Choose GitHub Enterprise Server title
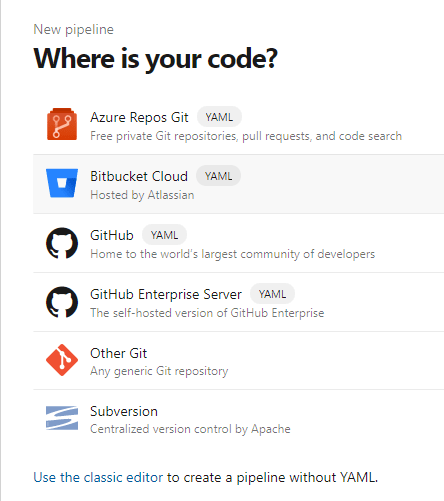 pyautogui.click(x=166, y=294)
